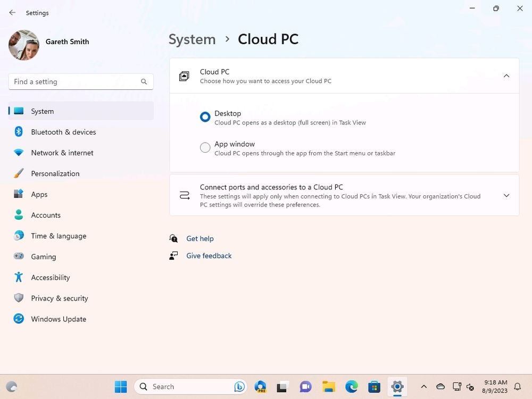Click the Settings gear taskbar icon

point(397,387)
